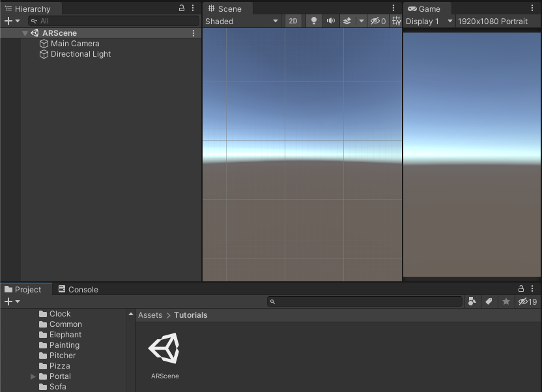This screenshot has height=392, width=542.
Task: Switch to the Game tab
Action: 424,8
